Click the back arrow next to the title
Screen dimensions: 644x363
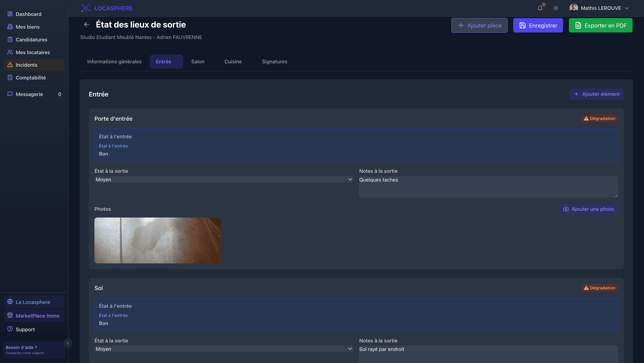pos(87,25)
